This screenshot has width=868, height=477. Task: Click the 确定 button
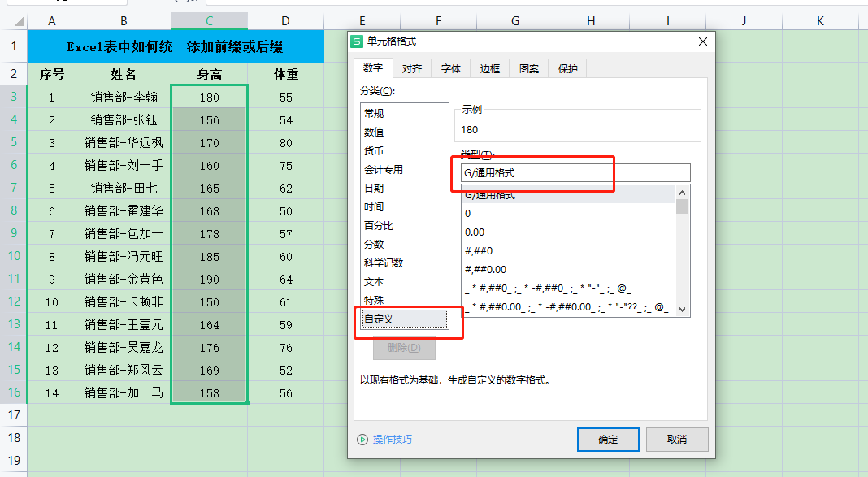pos(608,440)
